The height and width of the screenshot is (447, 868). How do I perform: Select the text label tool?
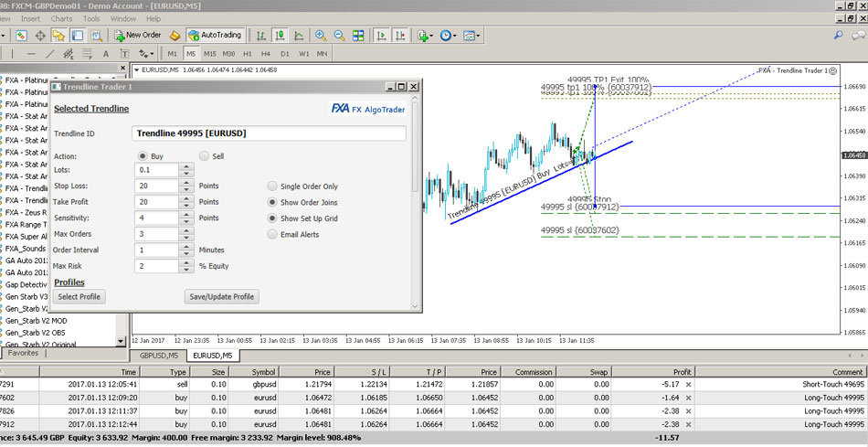click(x=124, y=54)
